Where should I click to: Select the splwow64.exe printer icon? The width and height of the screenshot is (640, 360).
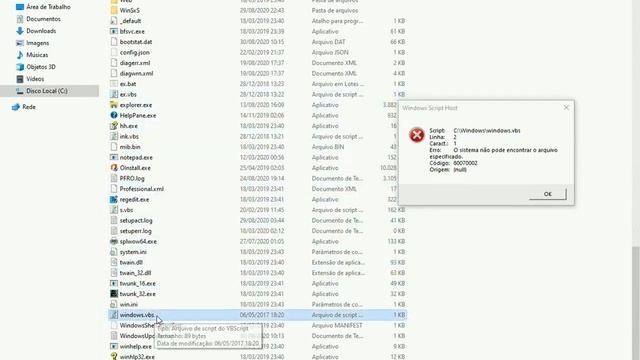pos(114,242)
